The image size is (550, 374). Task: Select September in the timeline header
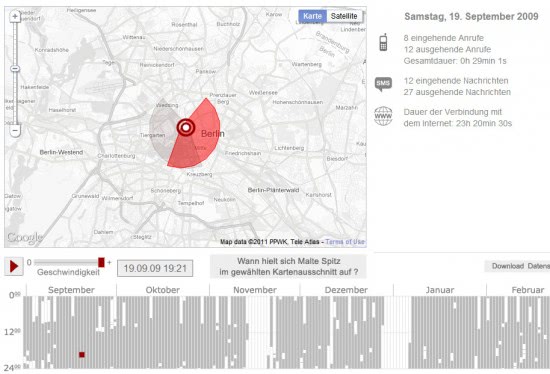71,290
